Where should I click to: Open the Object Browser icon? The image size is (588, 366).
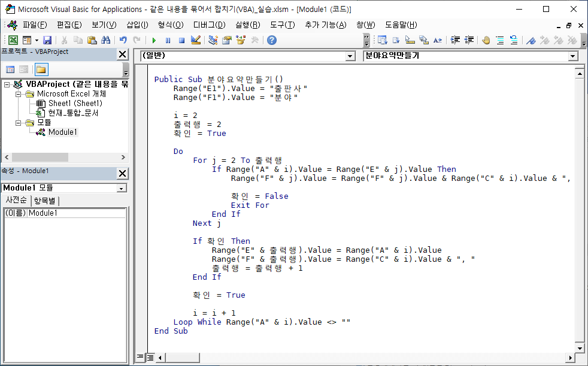(240, 40)
